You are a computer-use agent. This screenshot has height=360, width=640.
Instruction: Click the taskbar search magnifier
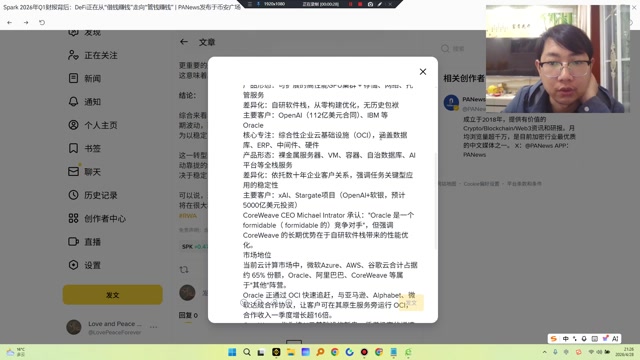[247, 352]
